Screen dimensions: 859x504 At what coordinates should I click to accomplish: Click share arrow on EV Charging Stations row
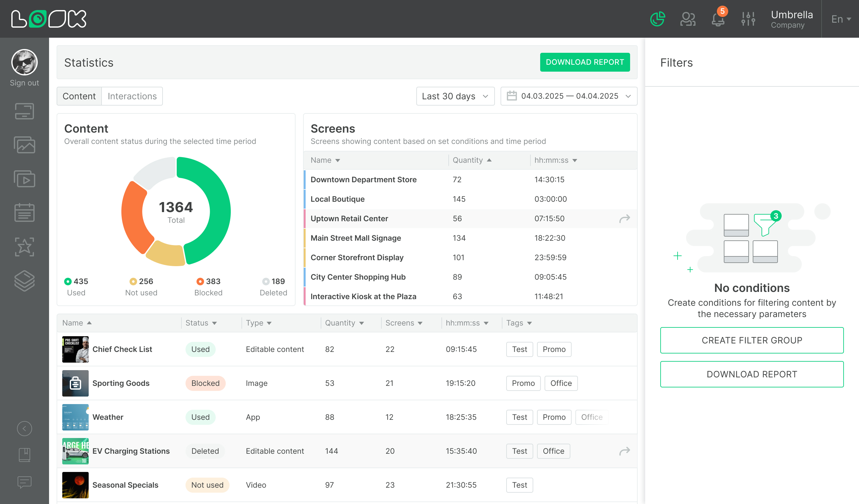[624, 451]
